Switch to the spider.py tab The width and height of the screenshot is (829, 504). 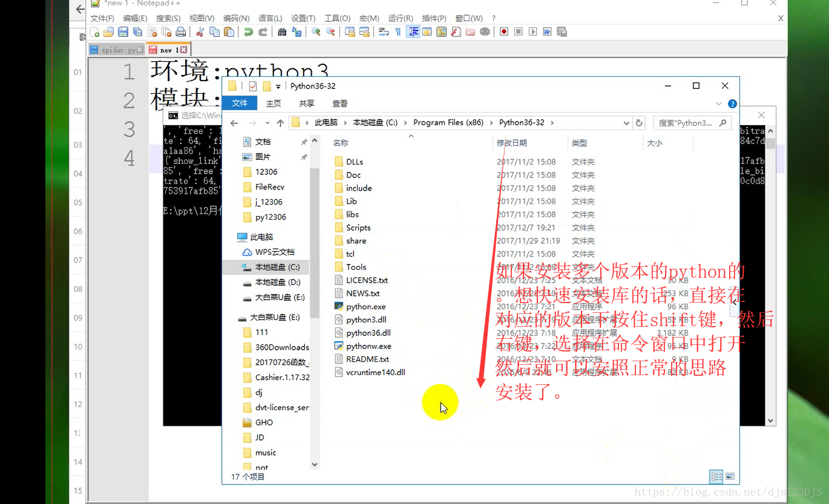(116, 50)
